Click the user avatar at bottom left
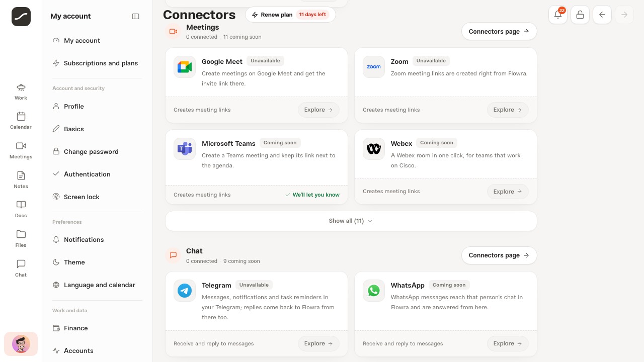 [x=21, y=344]
